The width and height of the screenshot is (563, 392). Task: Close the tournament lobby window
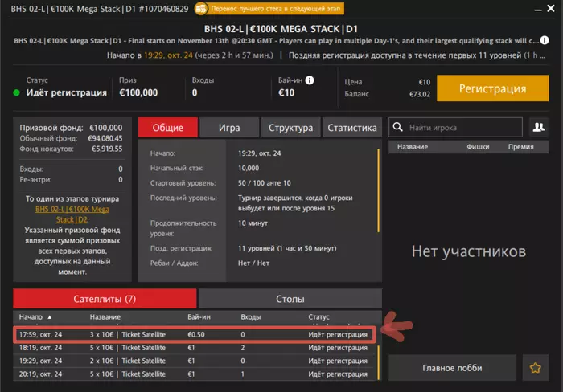551,8
